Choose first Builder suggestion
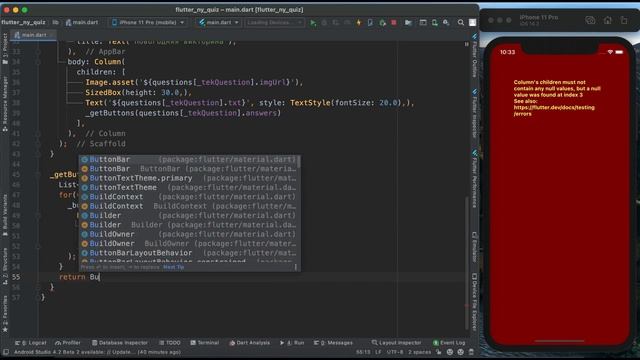This screenshot has width=640, height=360. [189, 216]
